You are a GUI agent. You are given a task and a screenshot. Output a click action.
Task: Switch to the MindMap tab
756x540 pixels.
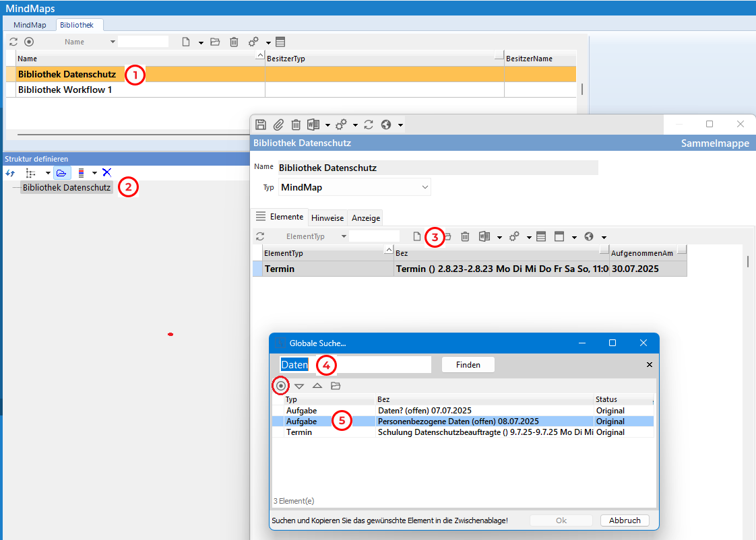(x=30, y=25)
